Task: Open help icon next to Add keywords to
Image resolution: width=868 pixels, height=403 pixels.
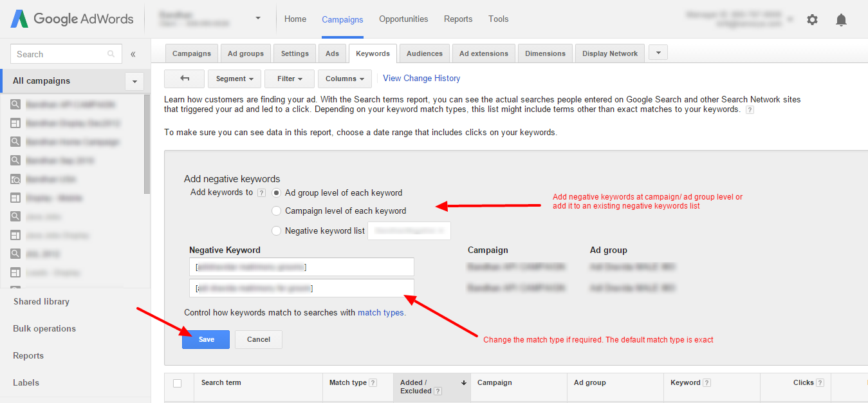Action: (x=261, y=192)
